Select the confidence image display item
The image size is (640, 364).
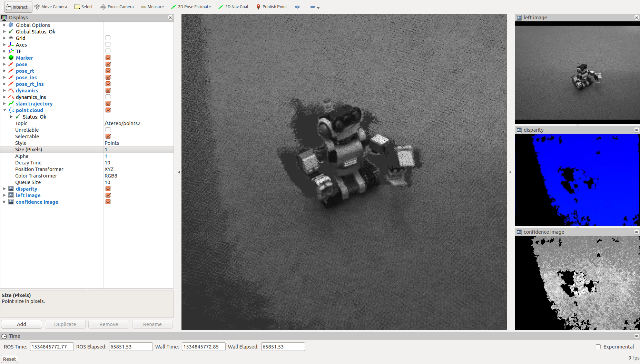[x=37, y=202]
